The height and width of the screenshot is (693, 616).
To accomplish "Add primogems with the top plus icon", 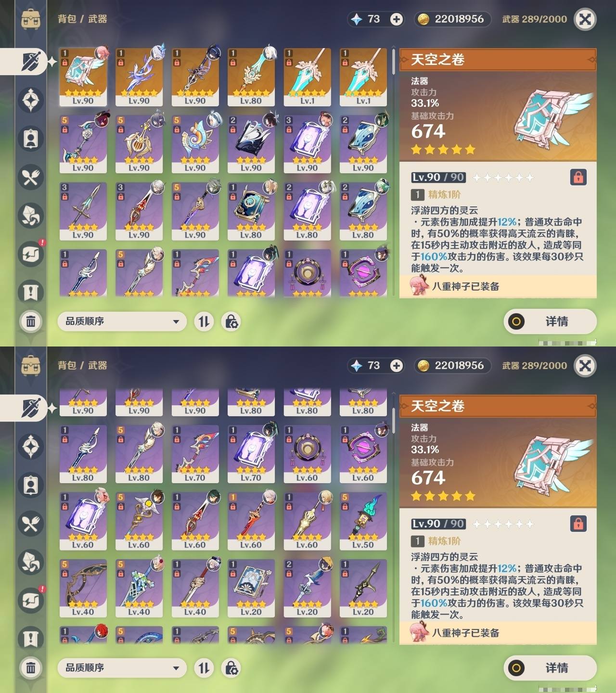I will click(x=397, y=19).
